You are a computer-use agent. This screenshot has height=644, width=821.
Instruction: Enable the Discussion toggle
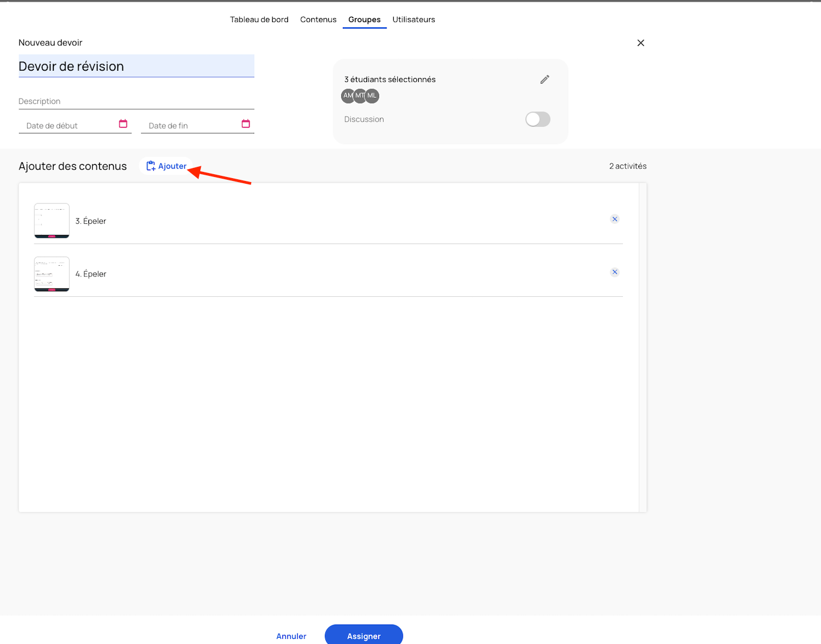tap(538, 119)
